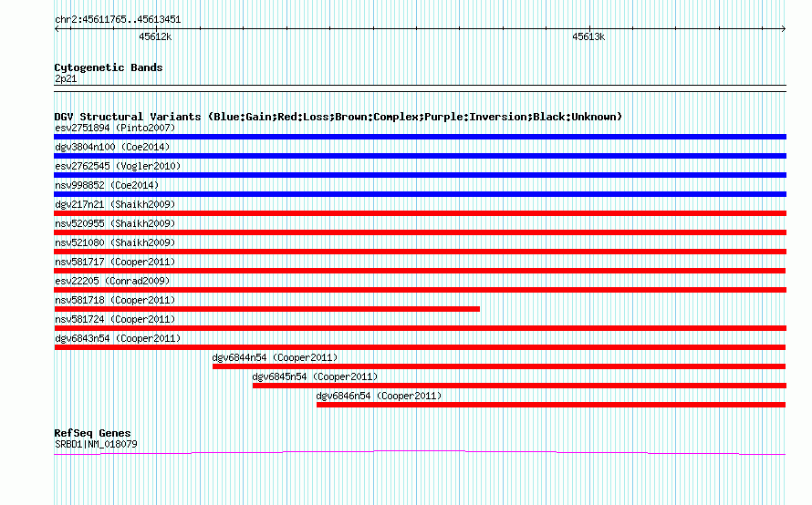Click the left arrow of the ruler

point(57,29)
